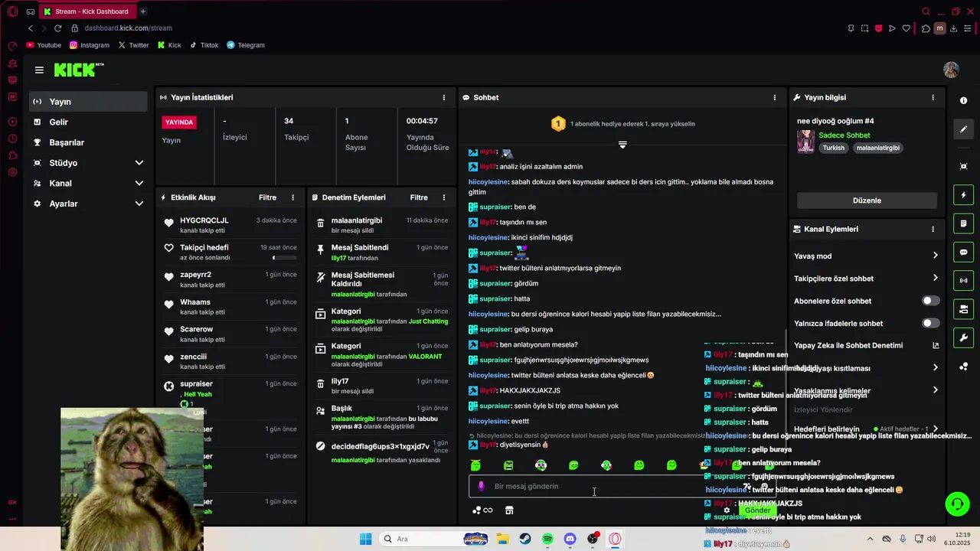Click the heart icon beside HYGCRQCLJL
Screen dimensions: 980x551
coord(169,223)
